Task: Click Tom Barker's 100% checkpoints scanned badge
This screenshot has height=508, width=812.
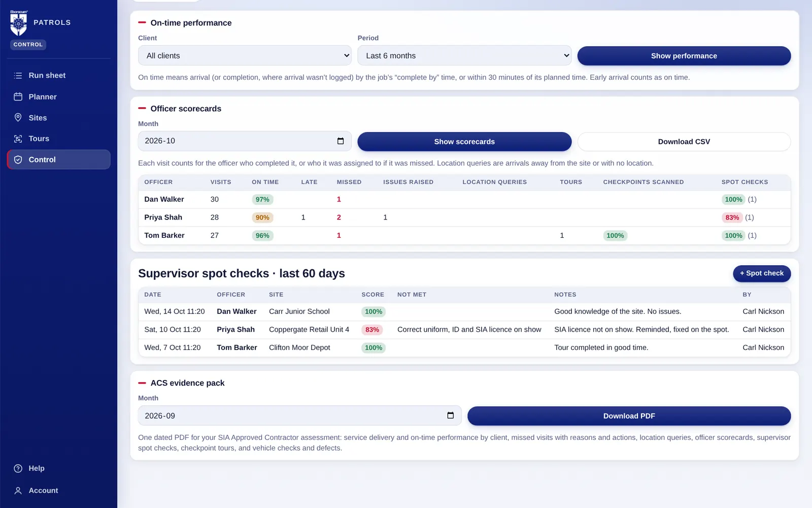Action: click(x=615, y=236)
